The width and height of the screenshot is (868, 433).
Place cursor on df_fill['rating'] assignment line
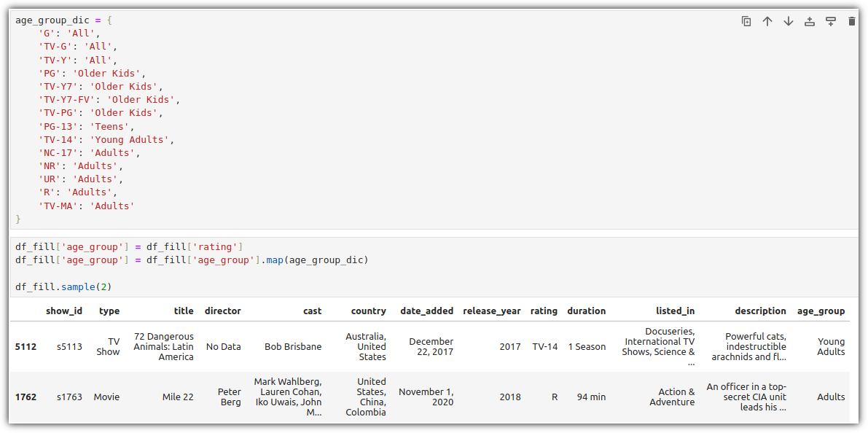pyautogui.click(x=129, y=246)
